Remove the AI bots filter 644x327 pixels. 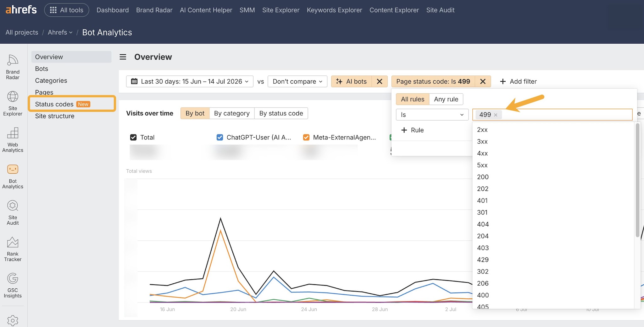(380, 81)
